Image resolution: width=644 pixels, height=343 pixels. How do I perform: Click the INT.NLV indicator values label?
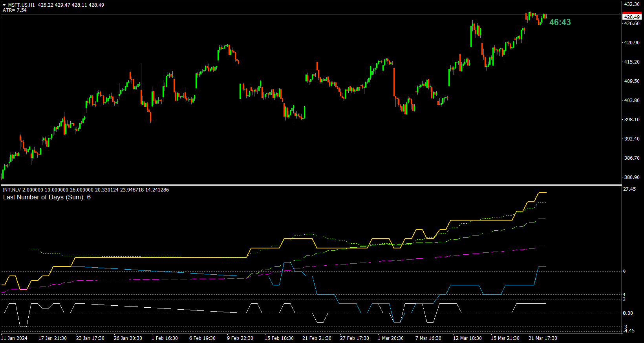(x=86, y=190)
